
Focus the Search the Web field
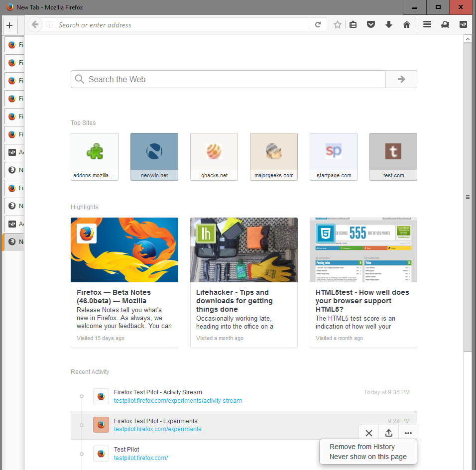pos(228,79)
